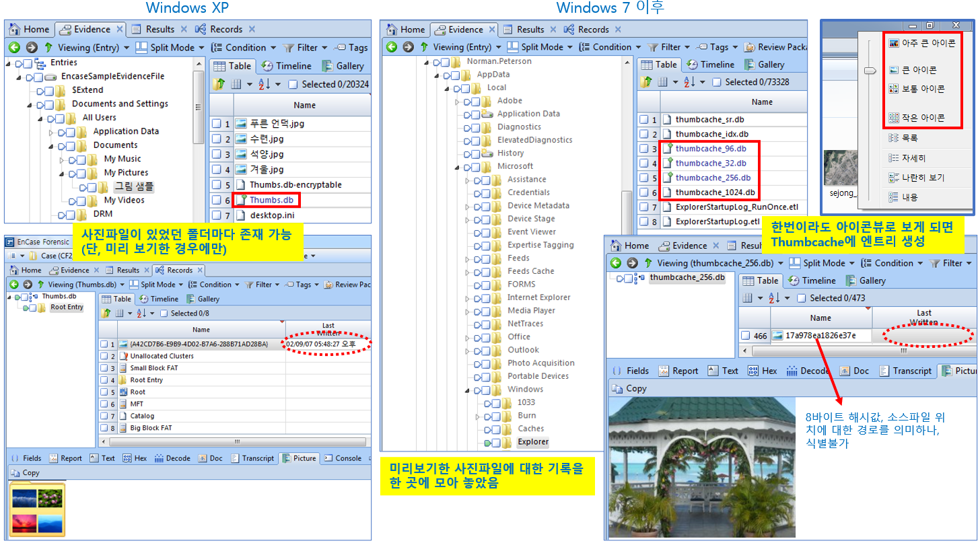Viewport: 980px width, 545px height.
Task: Select 작은 아이콘 in the view menu
Action: coord(917,118)
